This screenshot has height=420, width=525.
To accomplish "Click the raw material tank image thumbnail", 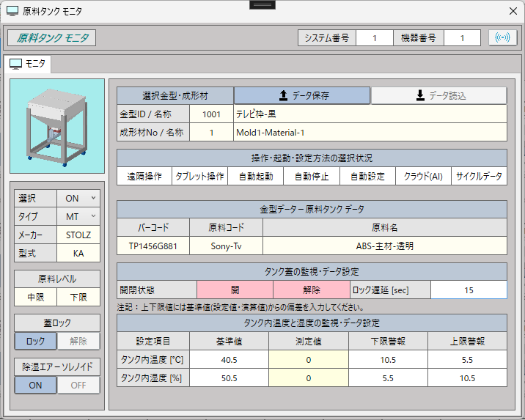I will point(57,126).
